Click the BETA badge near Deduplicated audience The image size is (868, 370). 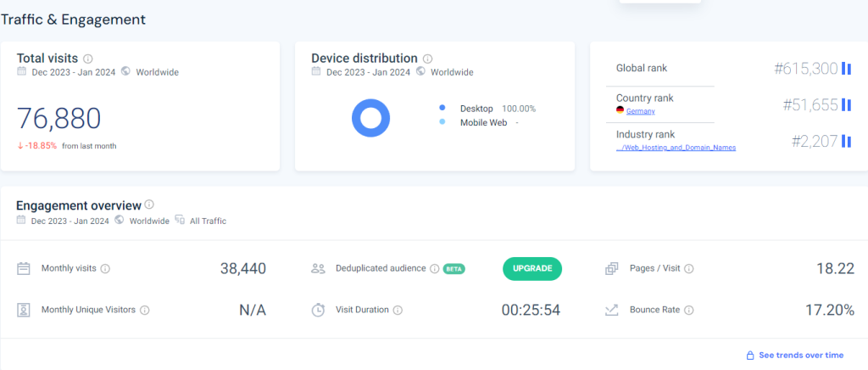(x=454, y=269)
